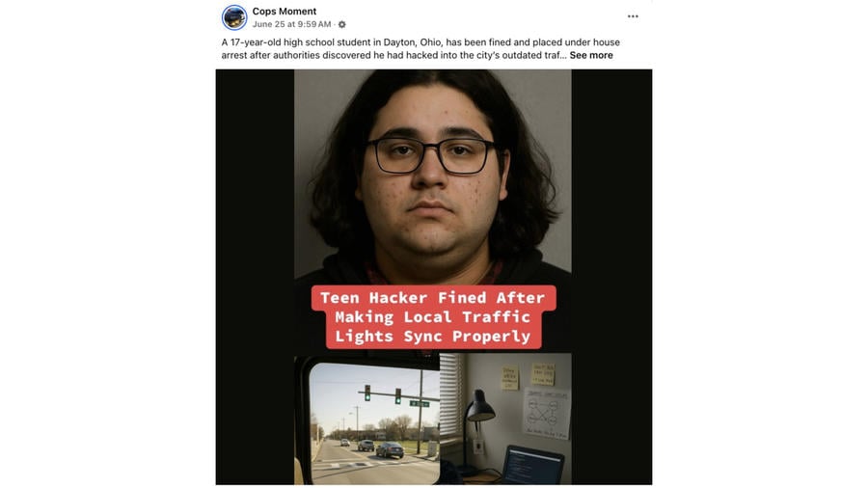
Task: Click the green street sign
Action: [x=420, y=404]
